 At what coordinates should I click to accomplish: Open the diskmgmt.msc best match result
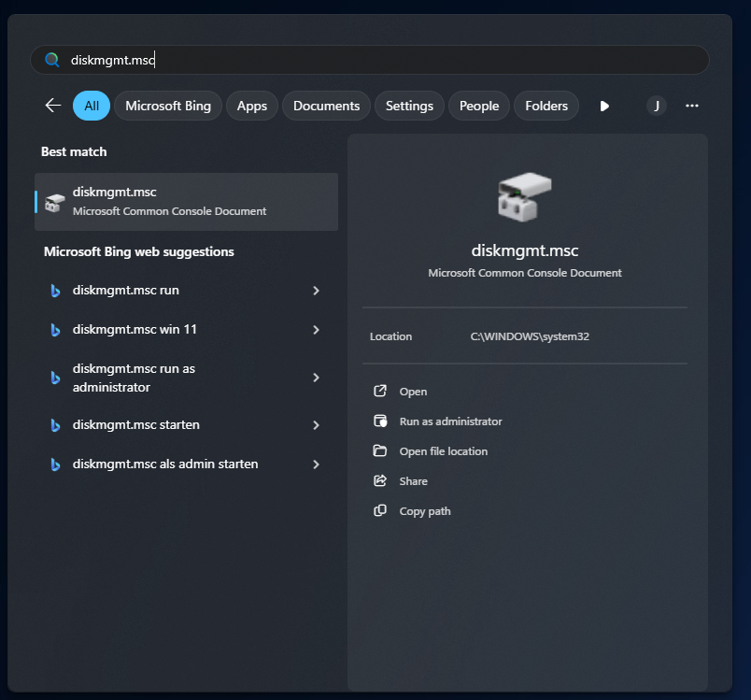point(186,201)
